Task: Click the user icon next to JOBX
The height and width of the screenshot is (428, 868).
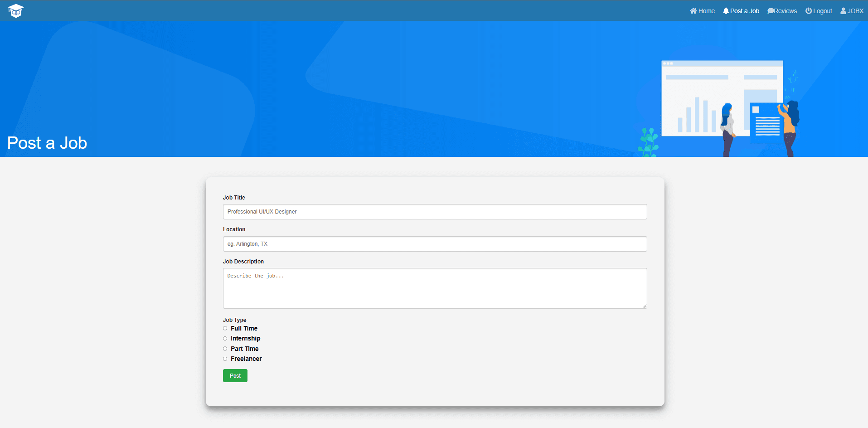Action: tap(843, 10)
